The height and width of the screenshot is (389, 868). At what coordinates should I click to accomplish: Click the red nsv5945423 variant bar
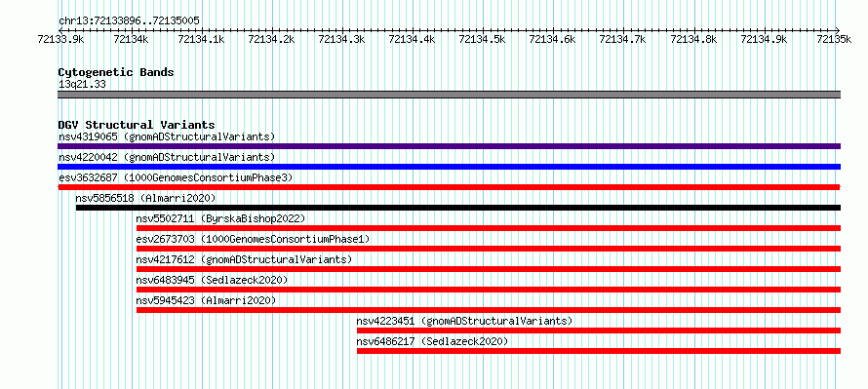click(x=489, y=310)
